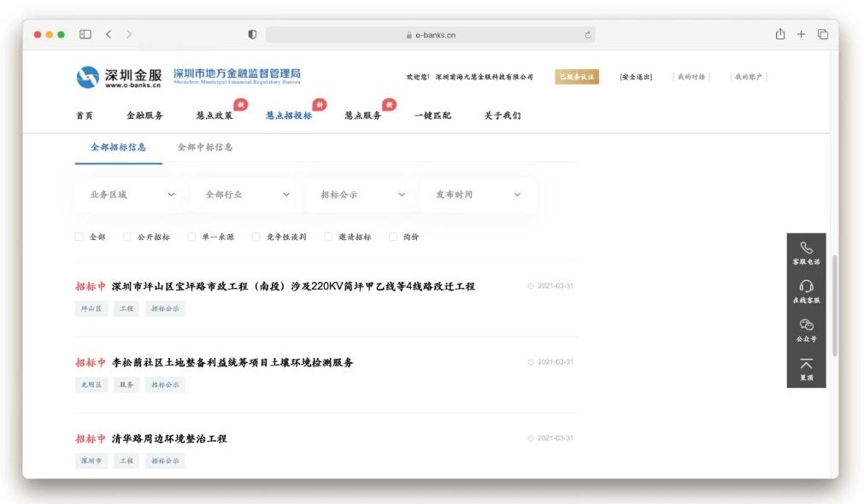
Task: Click the Safari share icon
Action: 779,34
